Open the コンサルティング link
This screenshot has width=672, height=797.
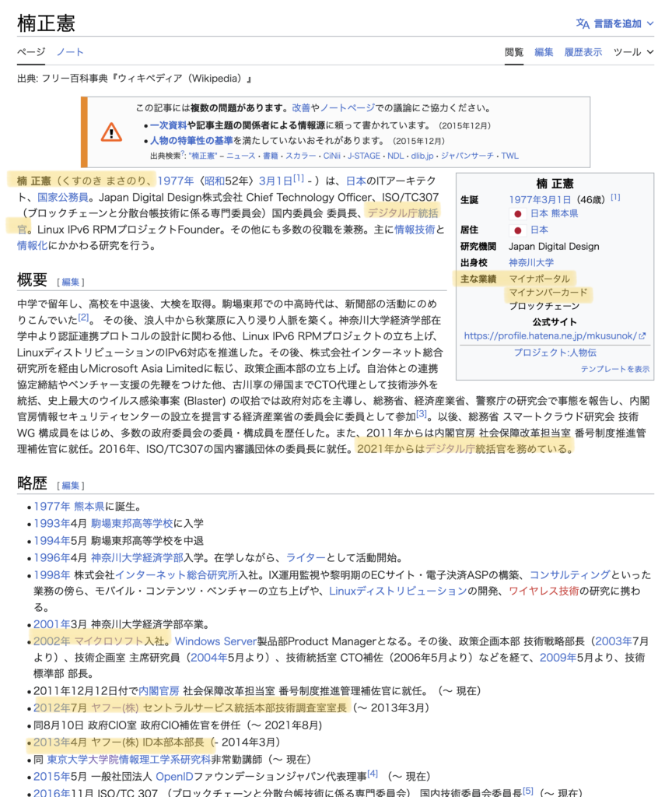click(x=570, y=575)
